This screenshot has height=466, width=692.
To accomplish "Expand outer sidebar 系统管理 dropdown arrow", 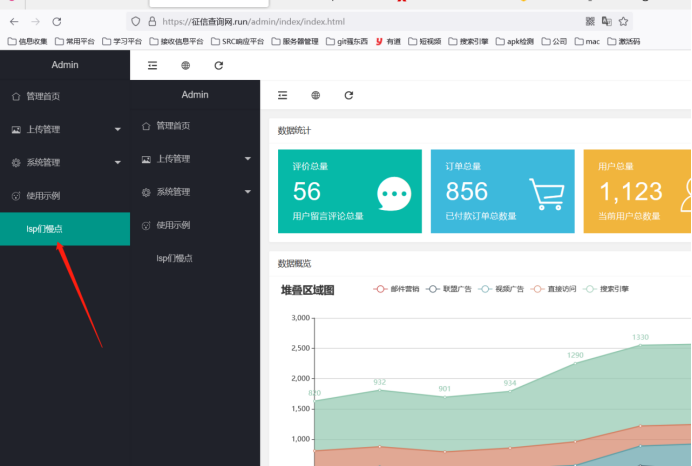I will click(118, 162).
